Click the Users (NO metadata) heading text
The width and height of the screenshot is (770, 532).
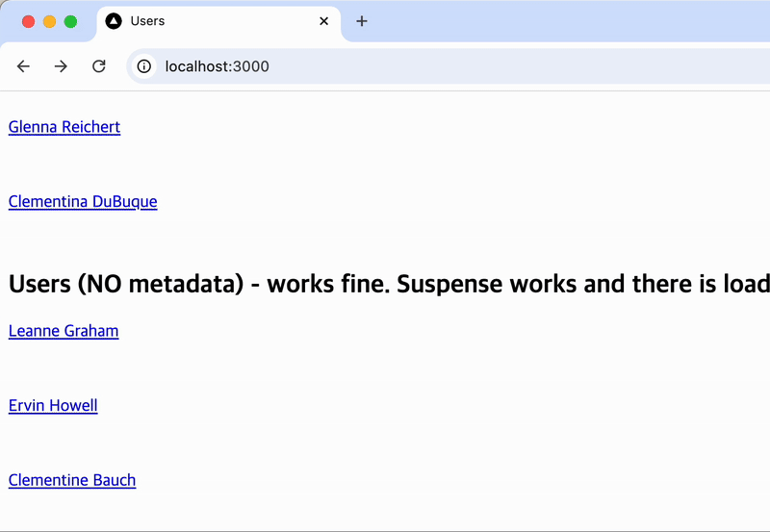(390, 284)
